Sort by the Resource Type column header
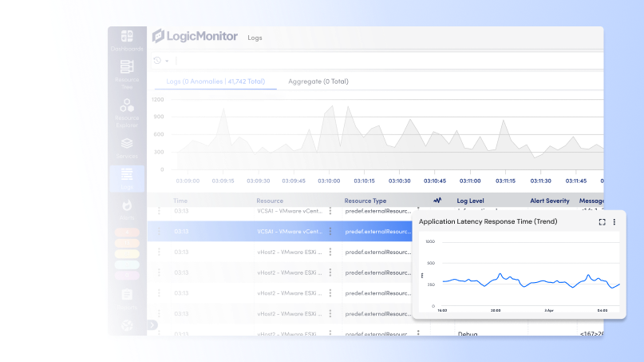 coord(365,201)
